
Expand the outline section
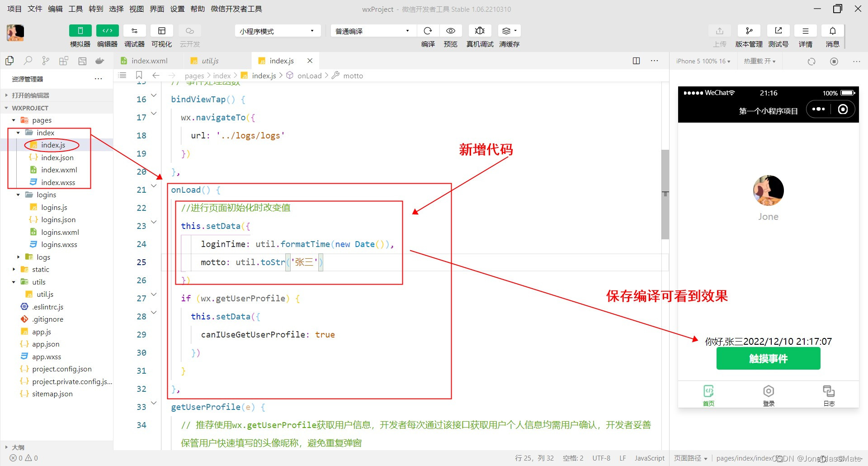57,447
